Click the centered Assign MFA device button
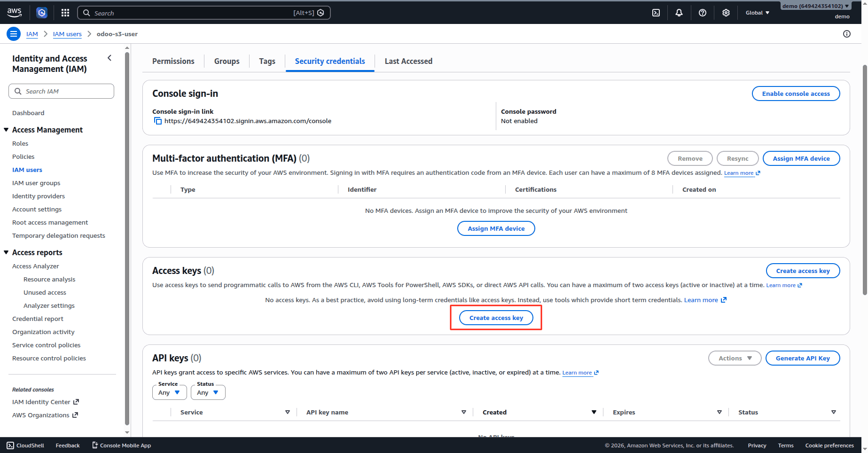The width and height of the screenshot is (868, 453). coord(496,228)
